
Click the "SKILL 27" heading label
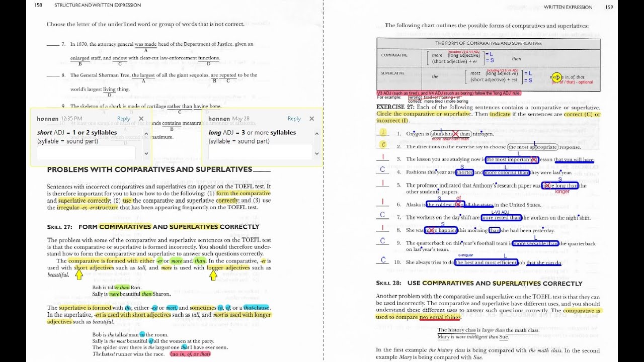pyautogui.click(x=60, y=227)
